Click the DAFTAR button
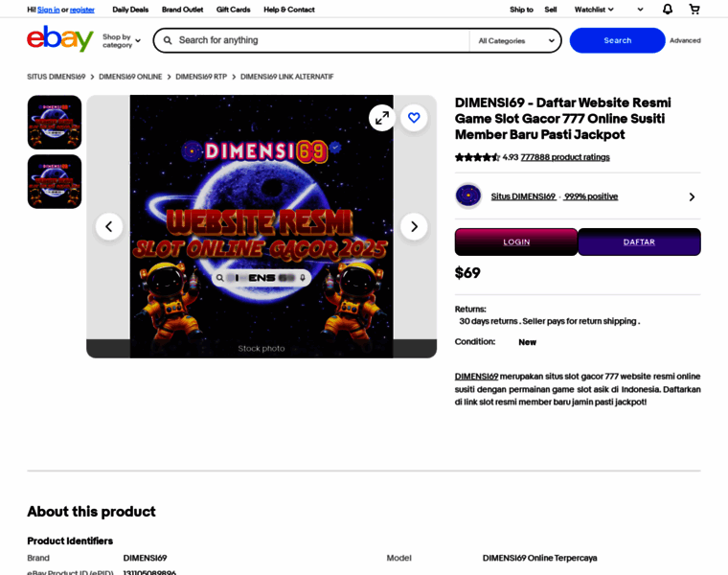 [x=639, y=242]
